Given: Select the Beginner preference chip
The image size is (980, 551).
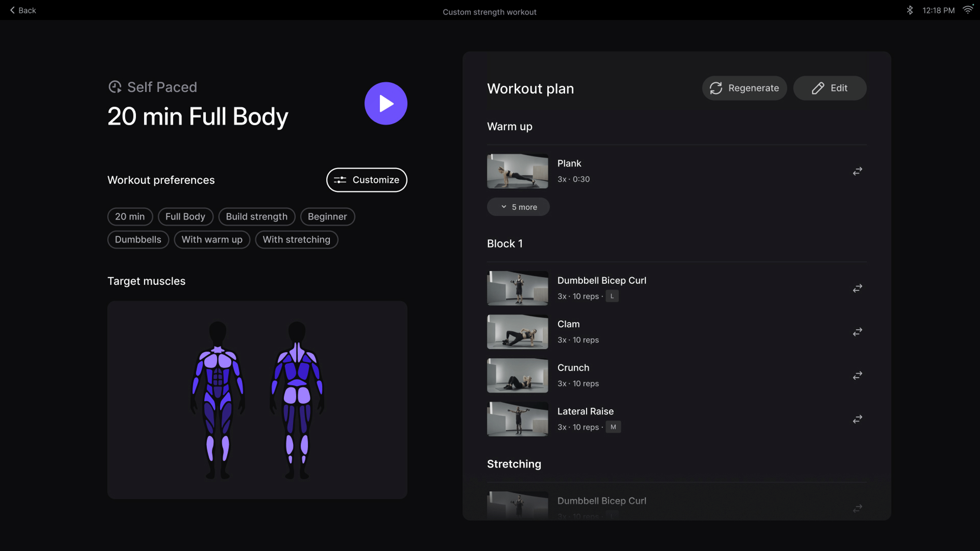Looking at the screenshot, I should pyautogui.click(x=327, y=216).
